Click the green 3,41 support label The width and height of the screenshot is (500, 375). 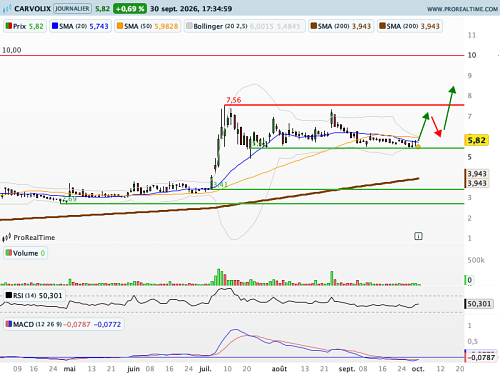click(221, 184)
